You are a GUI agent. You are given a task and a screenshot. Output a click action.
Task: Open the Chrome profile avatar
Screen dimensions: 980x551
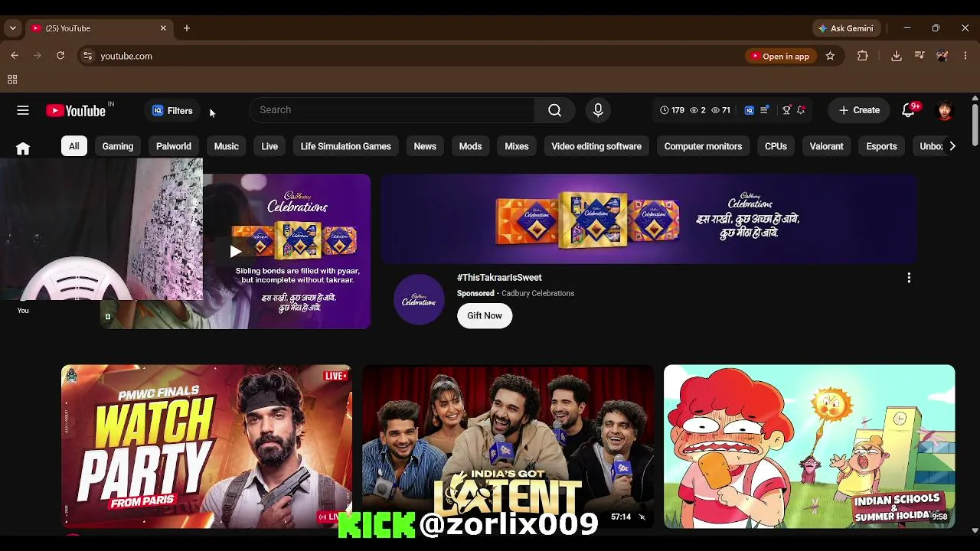pyautogui.click(x=942, y=56)
